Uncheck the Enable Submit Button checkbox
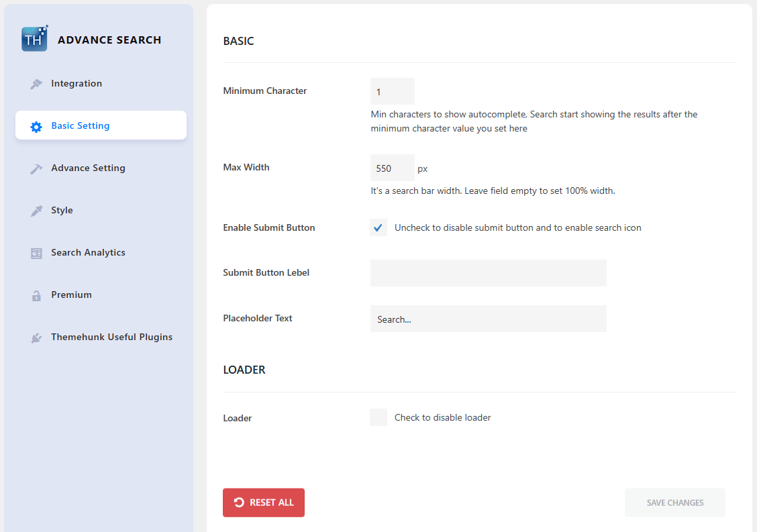The image size is (757, 532). [x=378, y=227]
